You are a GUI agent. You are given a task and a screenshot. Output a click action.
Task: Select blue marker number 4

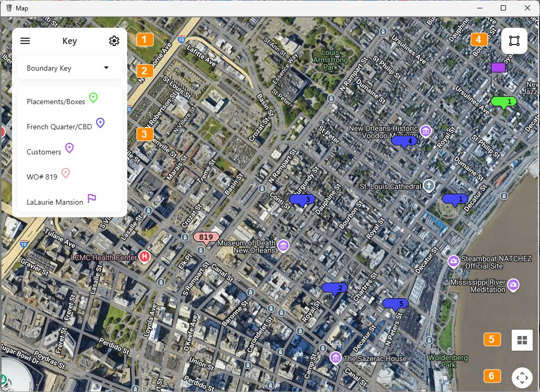tap(404, 141)
